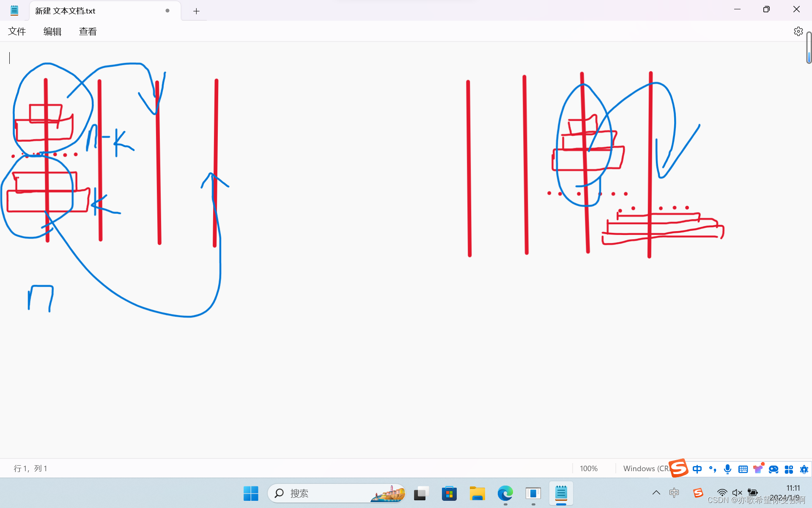Open zoom level 100% in status bar

[588, 469]
